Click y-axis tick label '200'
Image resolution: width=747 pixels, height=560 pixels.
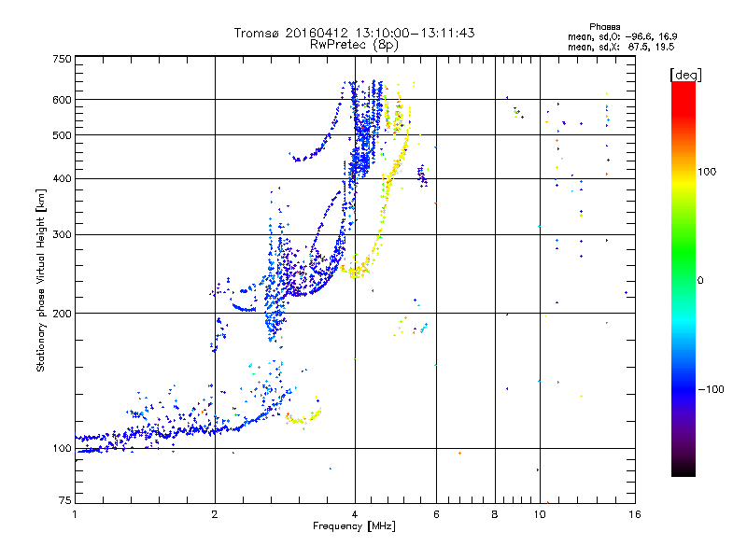63,314
